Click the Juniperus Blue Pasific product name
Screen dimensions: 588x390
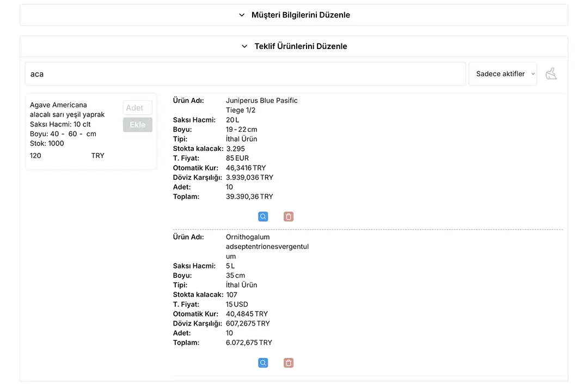tap(261, 101)
